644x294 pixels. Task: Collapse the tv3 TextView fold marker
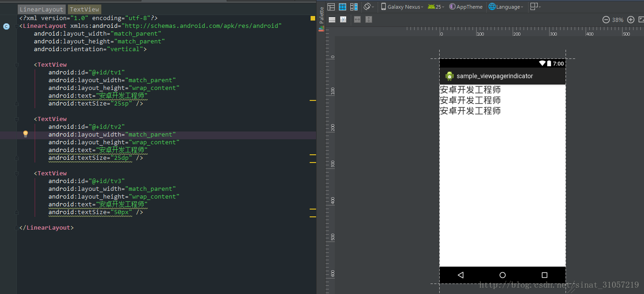17,173
